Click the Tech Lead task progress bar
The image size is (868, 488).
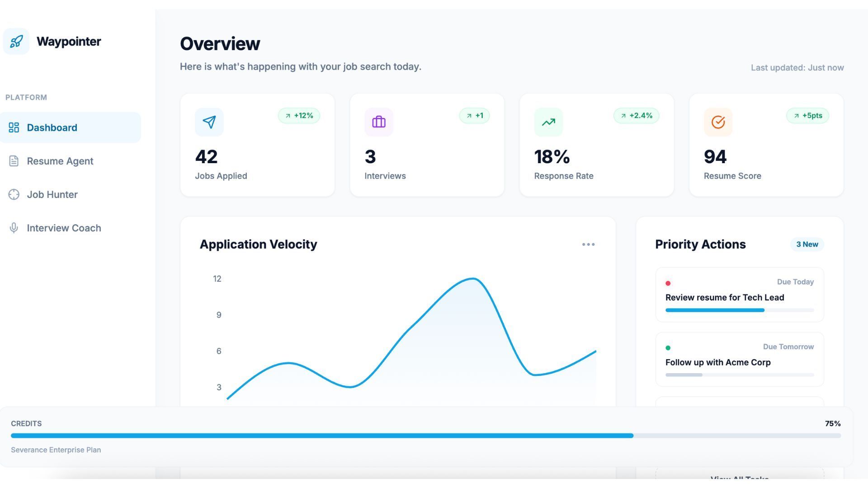(x=739, y=310)
